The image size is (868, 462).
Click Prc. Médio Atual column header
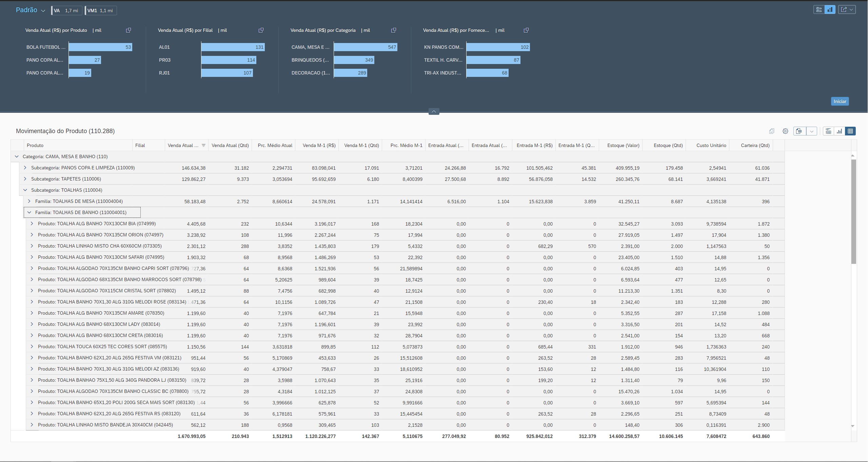(x=273, y=145)
